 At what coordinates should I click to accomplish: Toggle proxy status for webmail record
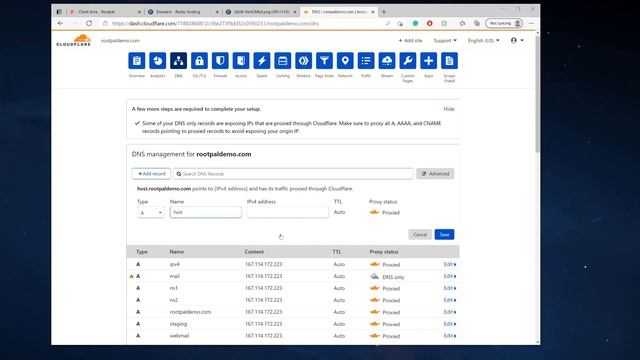click(374, 336)
